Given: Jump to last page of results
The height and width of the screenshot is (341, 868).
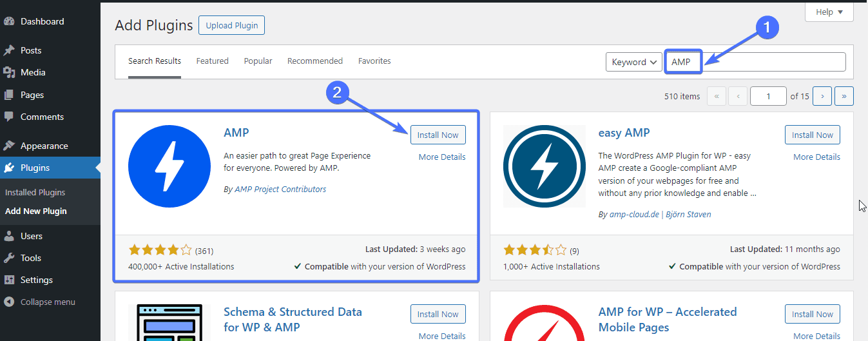Looking at the screenshot, I should (x=844, y=96).
